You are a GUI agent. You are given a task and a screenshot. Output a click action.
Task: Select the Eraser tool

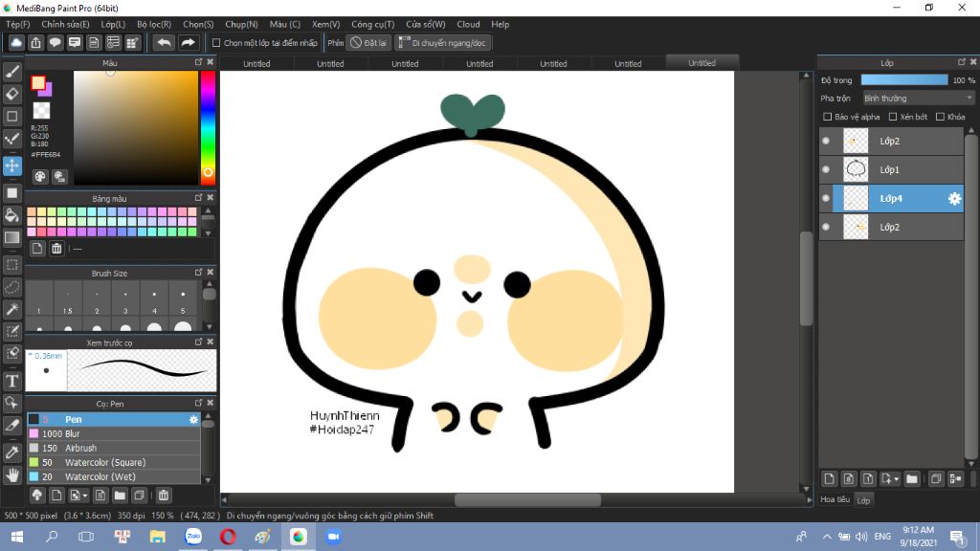coord(11,94)
